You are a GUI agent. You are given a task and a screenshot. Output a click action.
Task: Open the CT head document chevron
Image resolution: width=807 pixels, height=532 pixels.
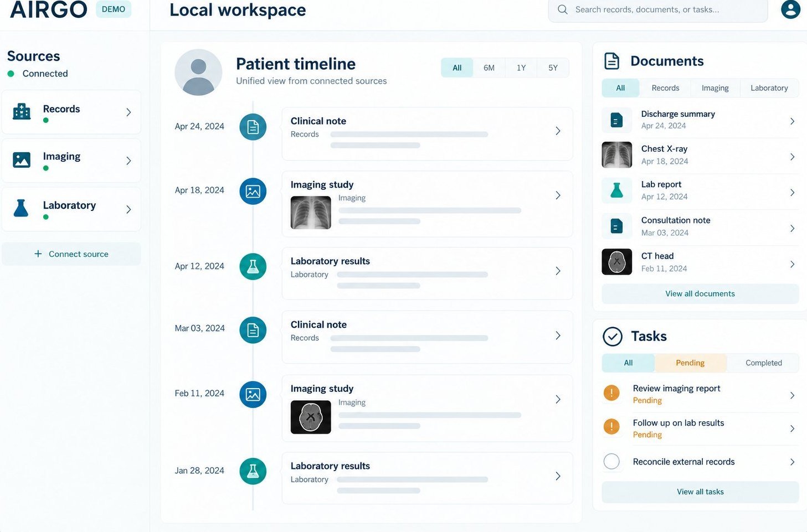[x=792, y=264]
